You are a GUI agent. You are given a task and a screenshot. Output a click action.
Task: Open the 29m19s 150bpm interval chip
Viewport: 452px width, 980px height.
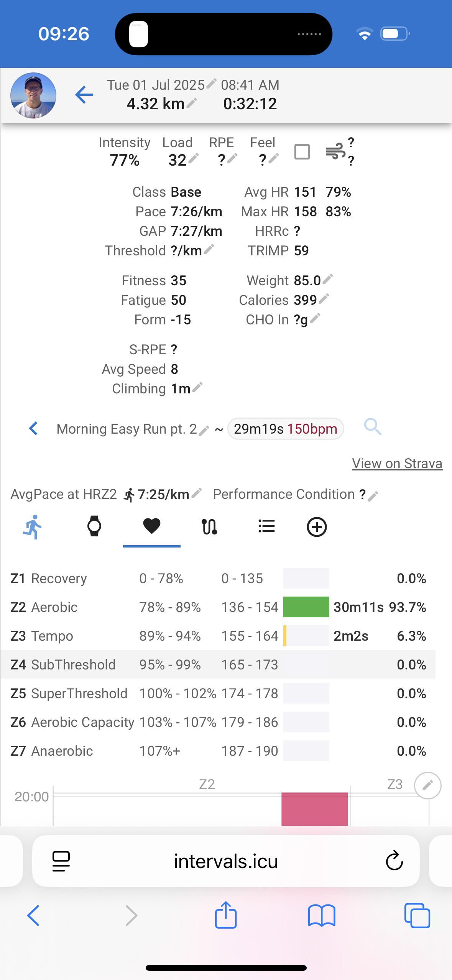(x=285, y=429)
